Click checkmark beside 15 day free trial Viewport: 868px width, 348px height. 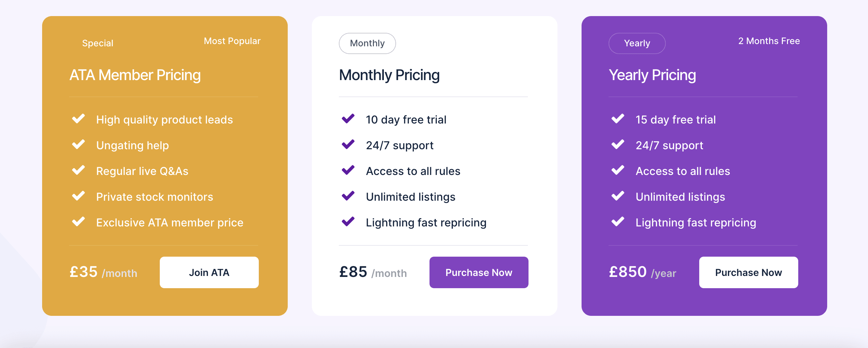(618, 119)
